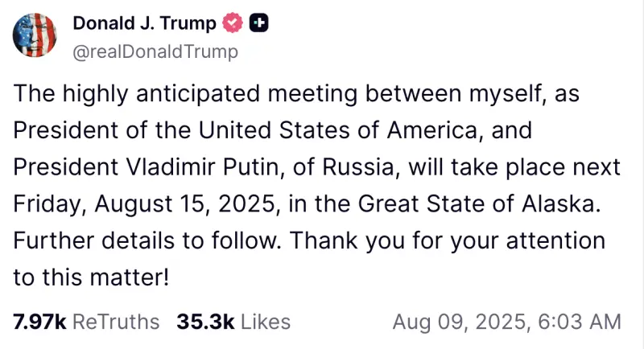Visit the @realDonaldTrump handle link
The image size is (644, 349).
click(155, 52)
